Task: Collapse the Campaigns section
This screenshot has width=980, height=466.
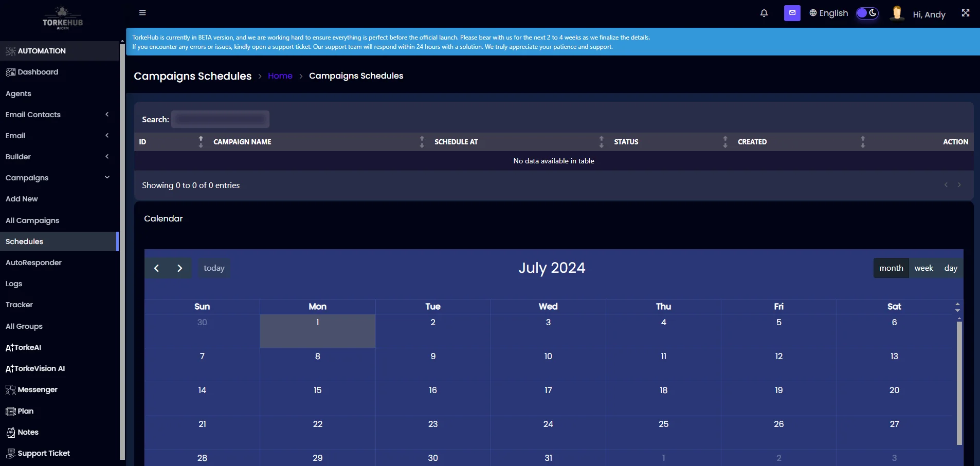Action: pos(107,177)
